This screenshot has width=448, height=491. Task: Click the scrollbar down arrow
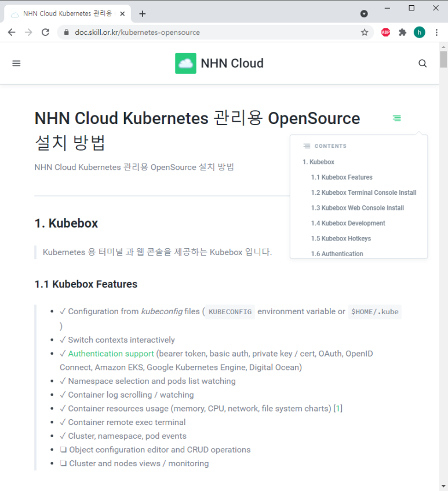tap(443, 486)
